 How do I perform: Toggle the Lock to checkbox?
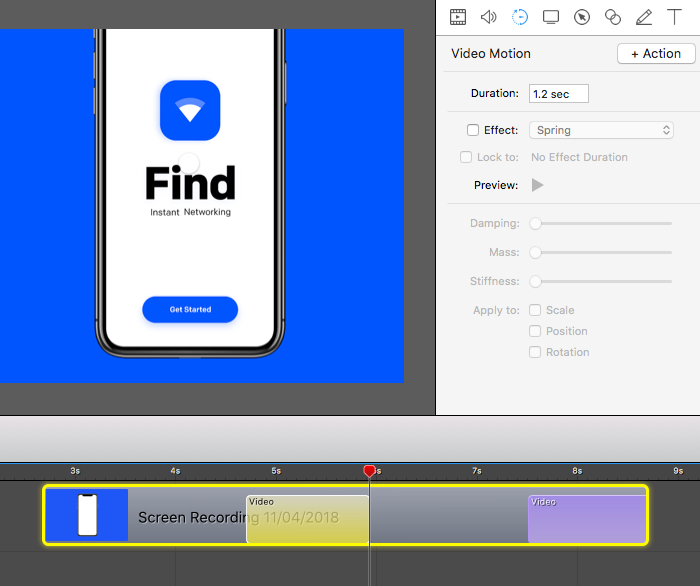[x=466, y=157]
